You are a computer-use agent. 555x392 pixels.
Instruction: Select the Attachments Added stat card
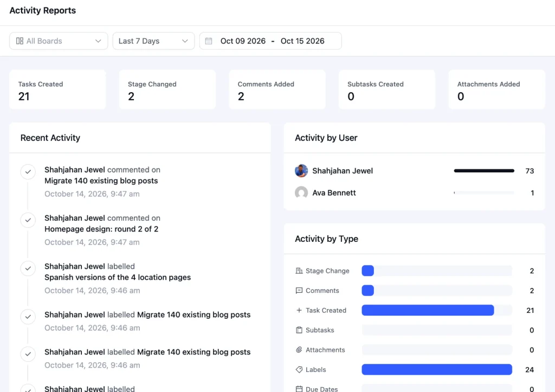tap(496, 89)
